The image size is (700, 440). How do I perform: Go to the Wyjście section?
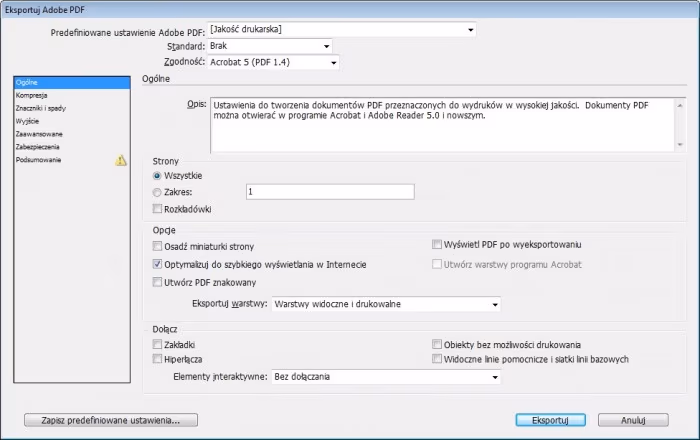pyautogui.click(x=72, y=121)
